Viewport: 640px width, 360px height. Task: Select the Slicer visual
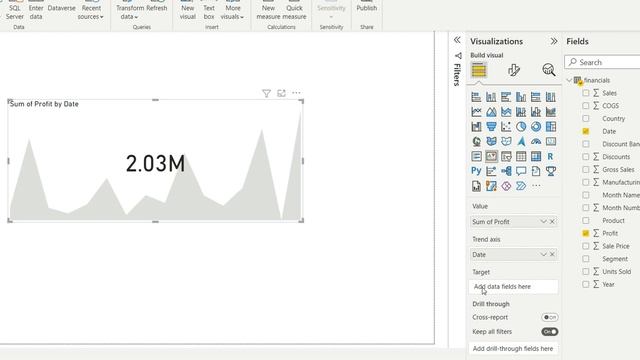pyautogui.click(x=506, y=156)
